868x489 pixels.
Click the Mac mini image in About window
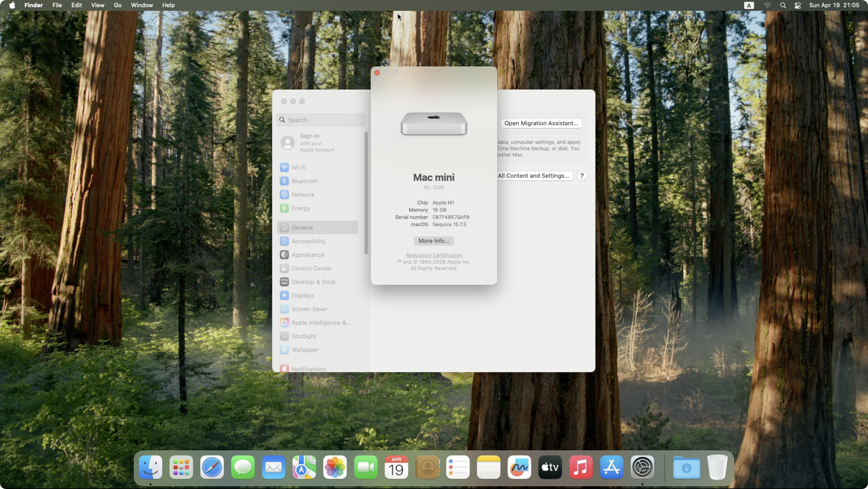coord(434,124)
